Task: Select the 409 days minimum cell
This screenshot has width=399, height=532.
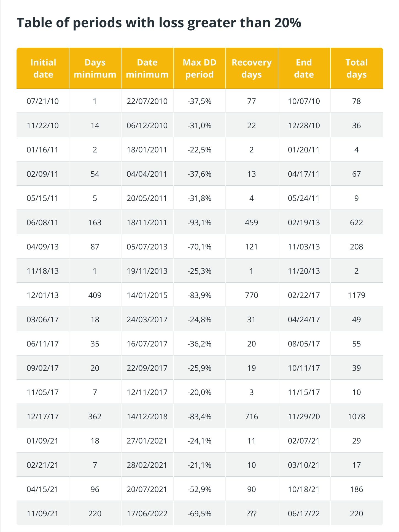Action: [x=95, y=295]
